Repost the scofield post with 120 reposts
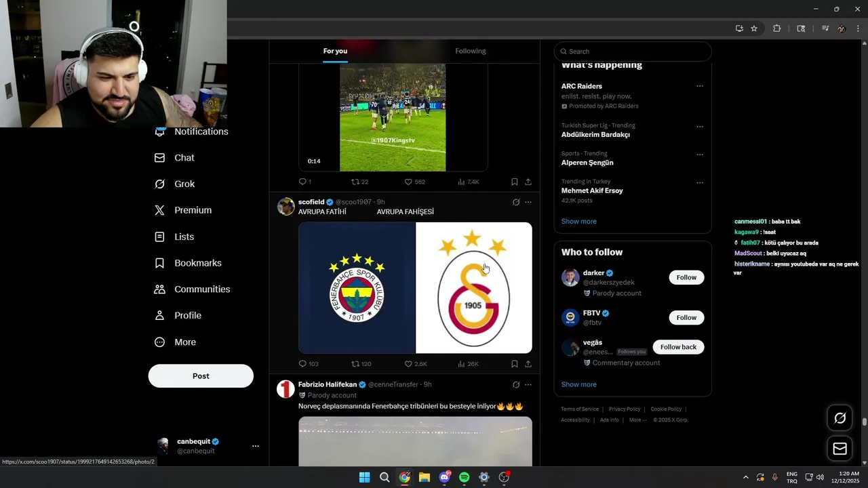 361,364
